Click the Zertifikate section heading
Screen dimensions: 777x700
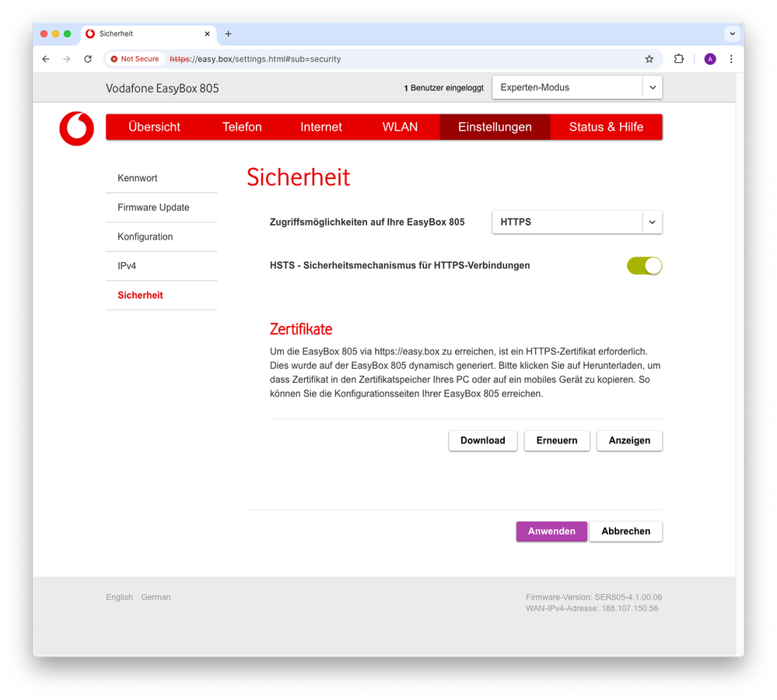click(301, 329)
